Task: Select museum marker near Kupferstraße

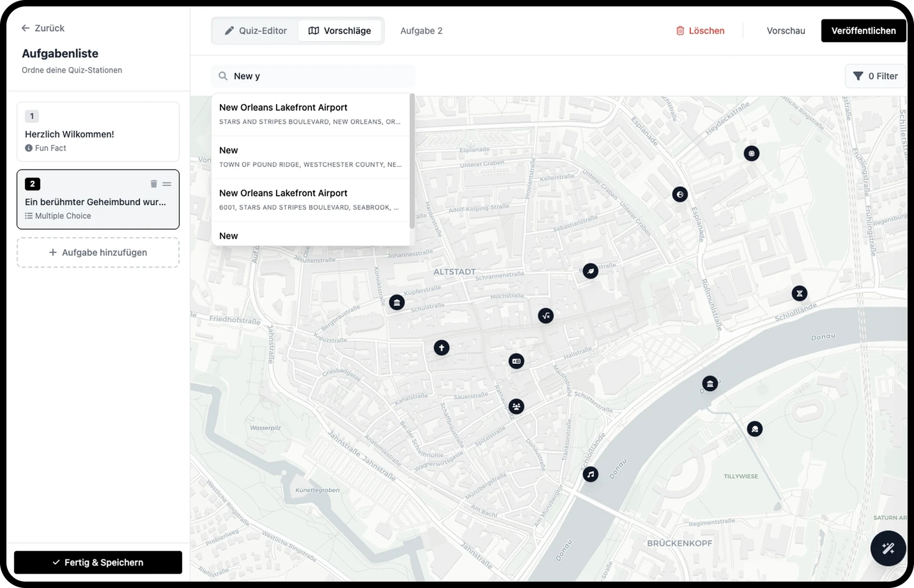Action: pyautogui.click(x=397, y=302)
